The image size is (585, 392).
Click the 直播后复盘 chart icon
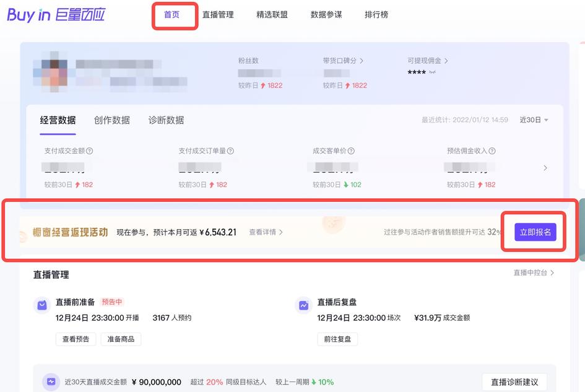coord(303,305)
